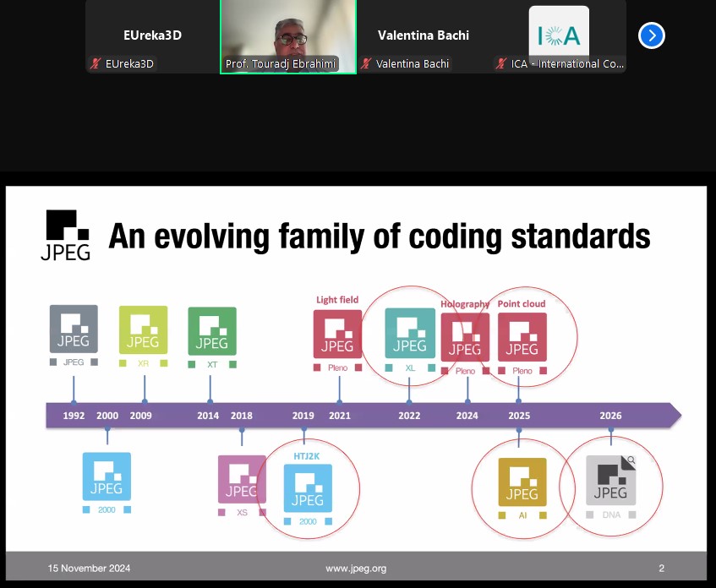The height and width of the screenshot is (588, 716).
Task: Click the 'Prof. Touradj Ebrahimi' name label
Action: (x=281, y=64)
